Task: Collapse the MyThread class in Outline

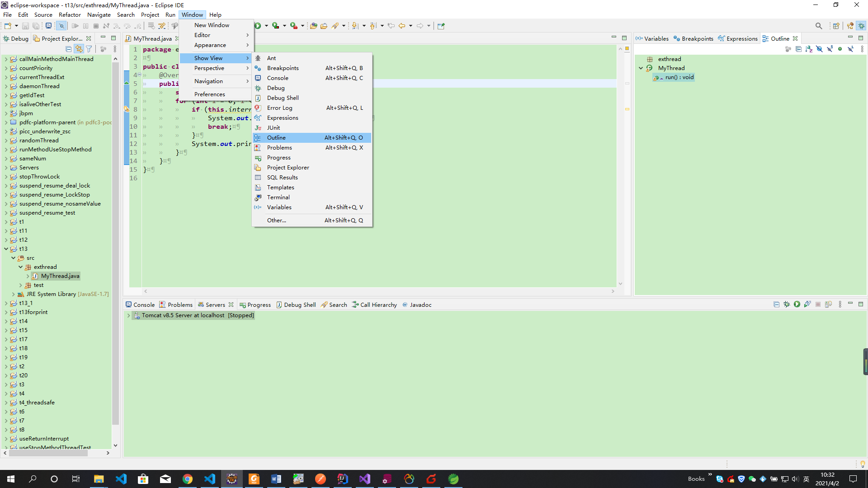Action: 641,68
